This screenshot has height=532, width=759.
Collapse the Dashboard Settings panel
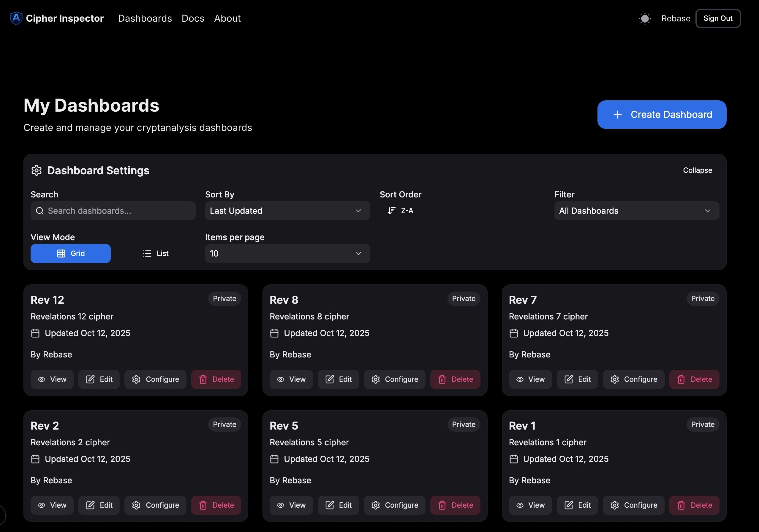698,170
